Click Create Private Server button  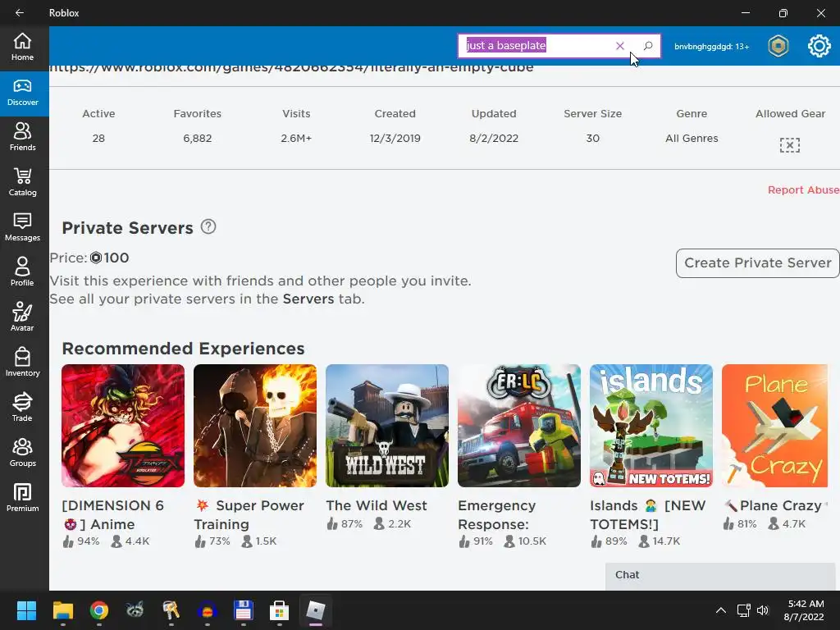point(757,263)
